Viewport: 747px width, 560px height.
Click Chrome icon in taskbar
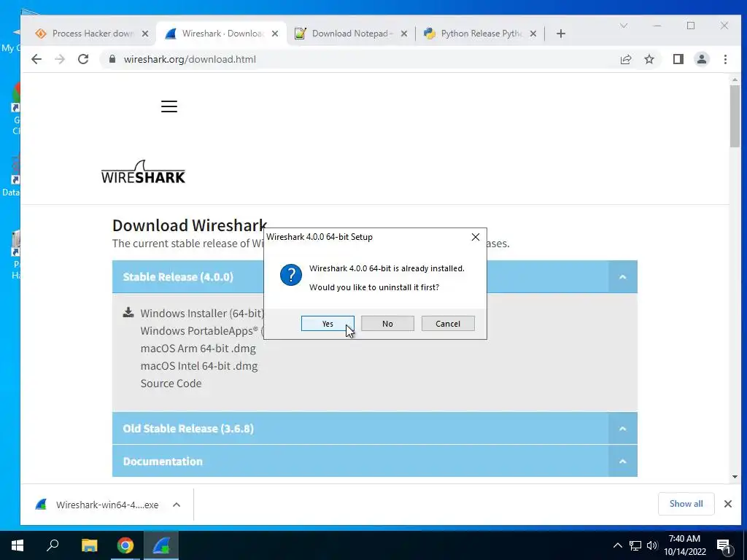click(x=125, y=545)
